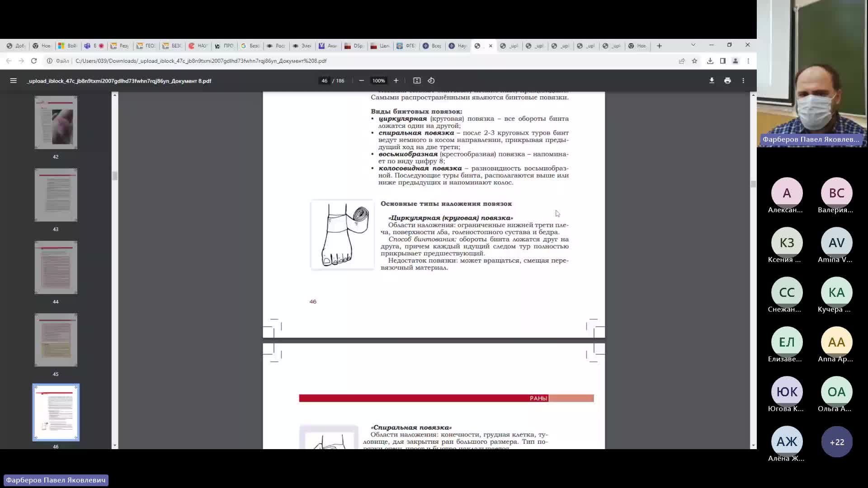The image size is (868, 488).
Task: Close the active PDF tab
Action: tap(491, 46)
